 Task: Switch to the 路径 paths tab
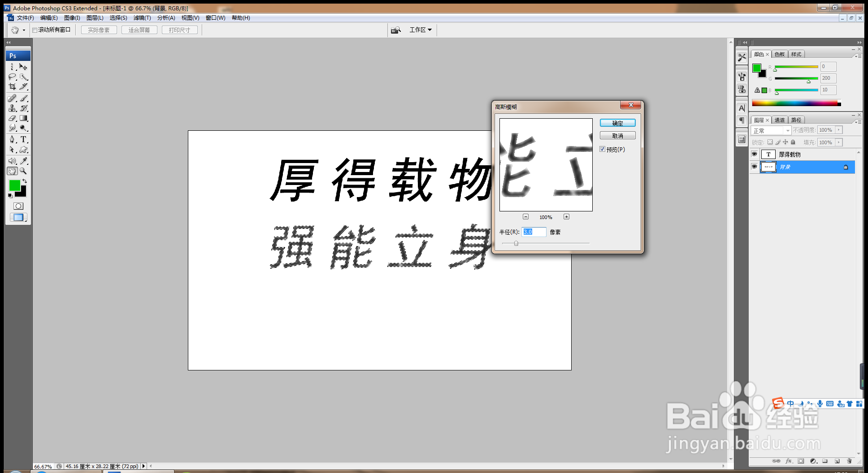point(796,120)
